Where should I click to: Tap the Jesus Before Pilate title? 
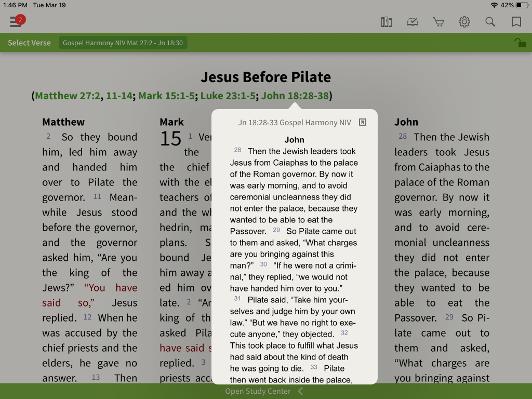265,77
